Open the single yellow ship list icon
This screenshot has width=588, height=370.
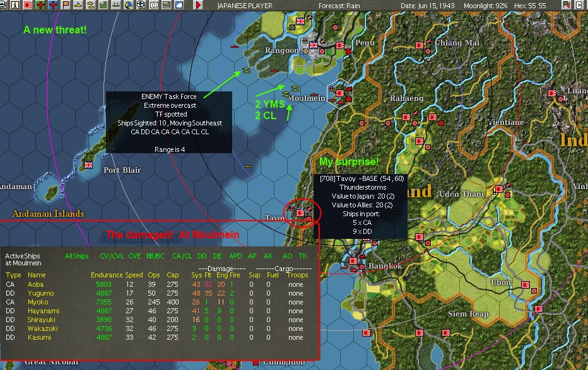(78, 5)
